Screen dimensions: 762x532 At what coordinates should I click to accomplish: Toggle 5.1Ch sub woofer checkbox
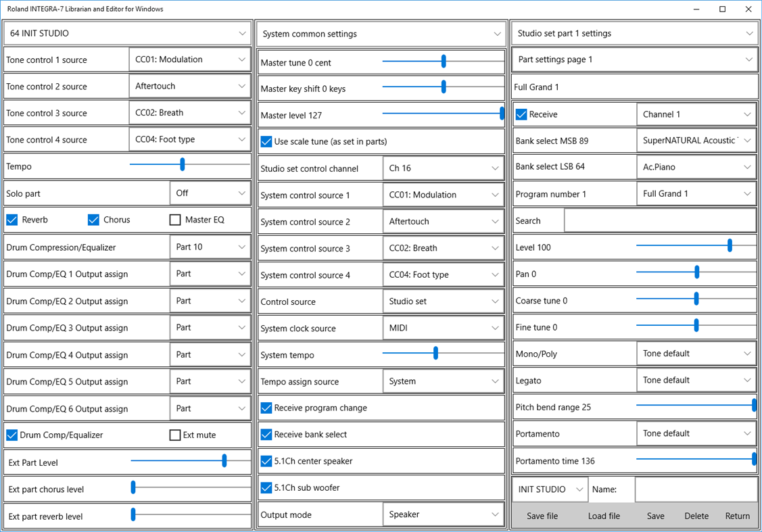click(266, 487)
